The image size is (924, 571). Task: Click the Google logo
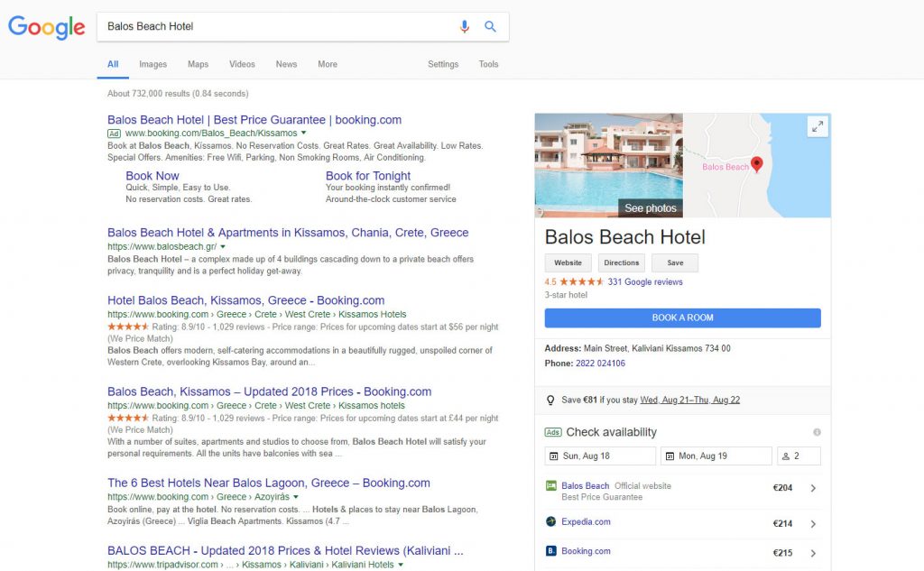[x=47, y=27]
